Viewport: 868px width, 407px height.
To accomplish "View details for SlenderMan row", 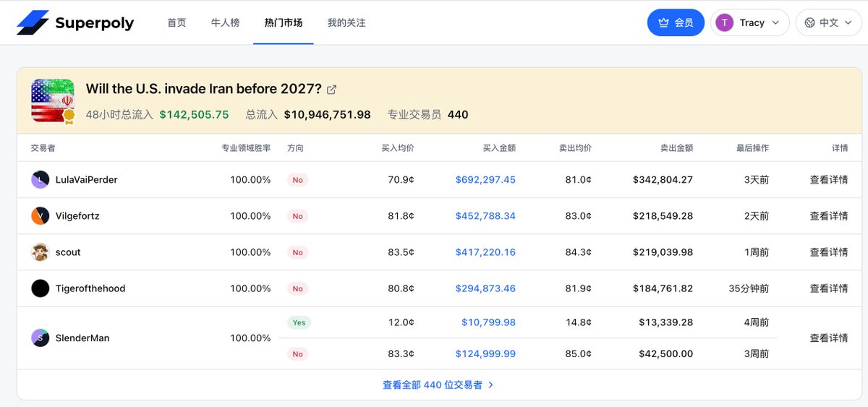I will click(x=829, y=338).
